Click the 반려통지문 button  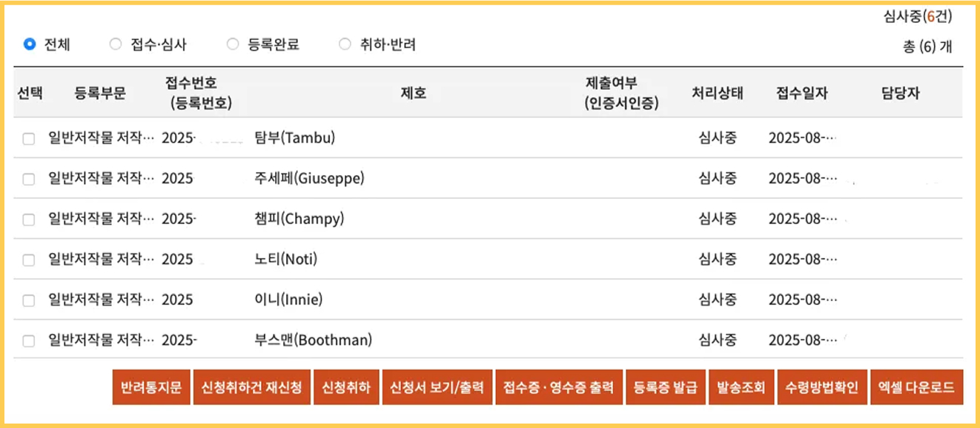click(151, 387)
